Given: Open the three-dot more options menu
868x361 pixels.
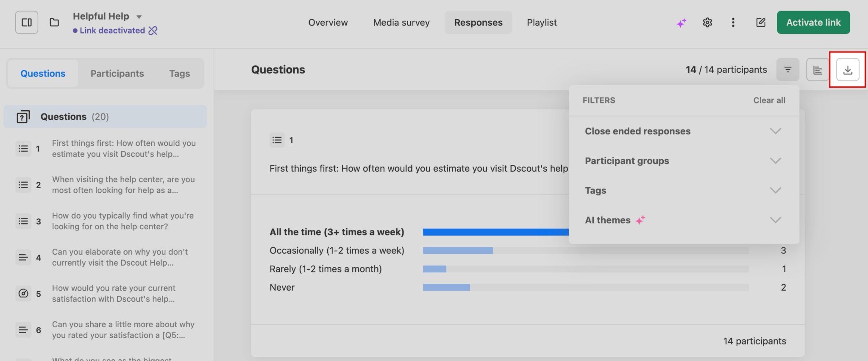Looking at the screenshot, I should point(733,22).
